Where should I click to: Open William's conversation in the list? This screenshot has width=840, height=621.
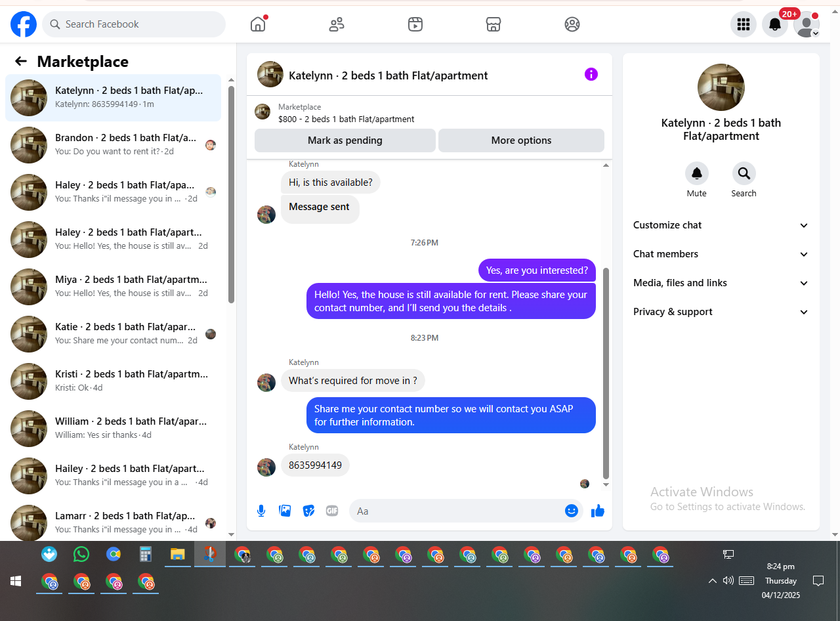tap(114, 429)
